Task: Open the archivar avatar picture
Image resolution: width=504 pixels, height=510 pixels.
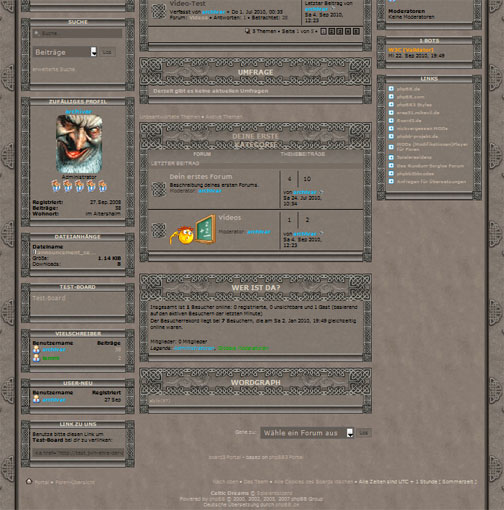Action: 79,144
